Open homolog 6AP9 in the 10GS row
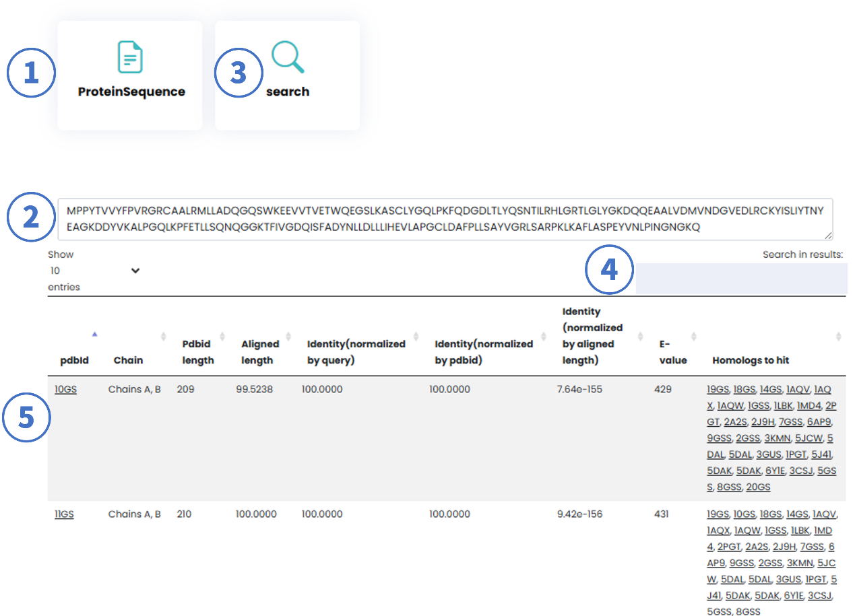Image resolution: width=855 pixels, height=616 pixels. point(819,422)
